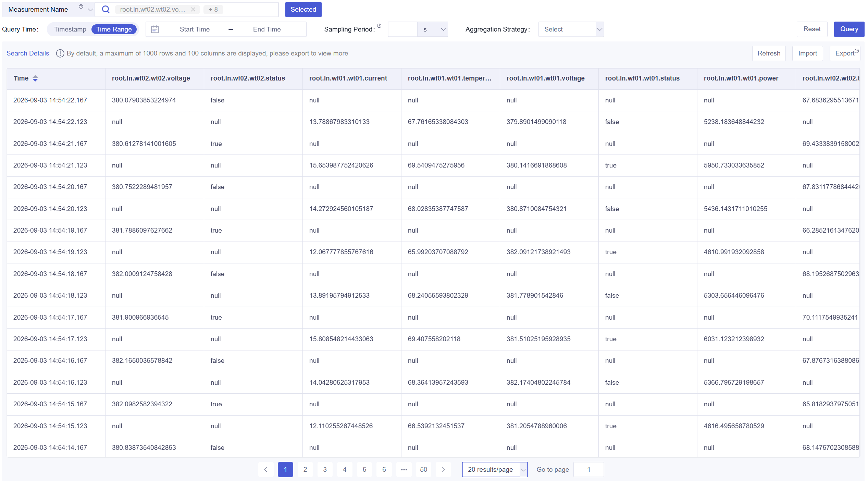
Task: Click the value 380.8710084754321
Action: (x=536, y=209)
